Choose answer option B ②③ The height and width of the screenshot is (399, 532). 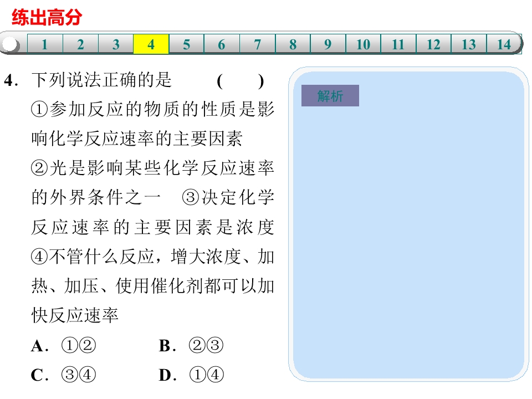click(191, 346)
